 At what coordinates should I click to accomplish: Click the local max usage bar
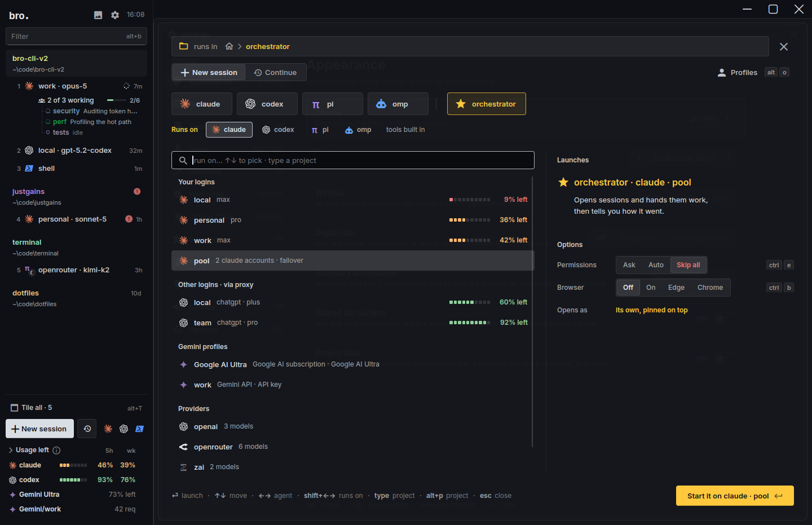coord(470,200)
